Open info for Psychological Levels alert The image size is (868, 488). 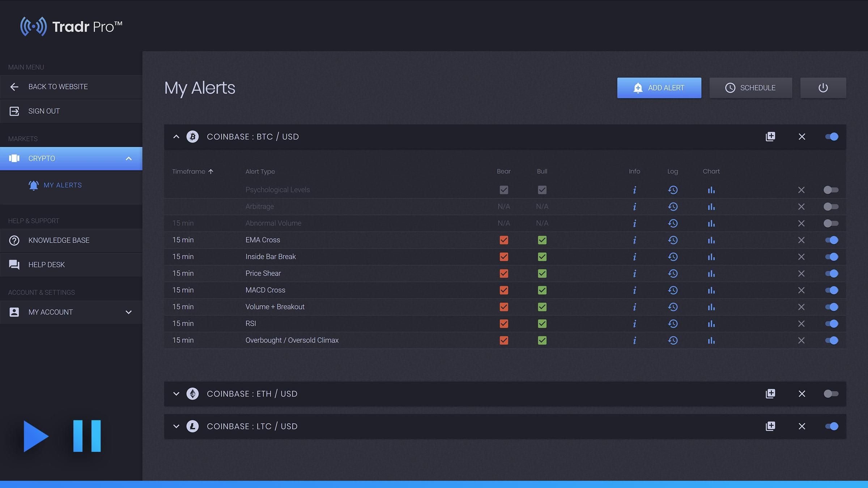[x=634, y=190]
